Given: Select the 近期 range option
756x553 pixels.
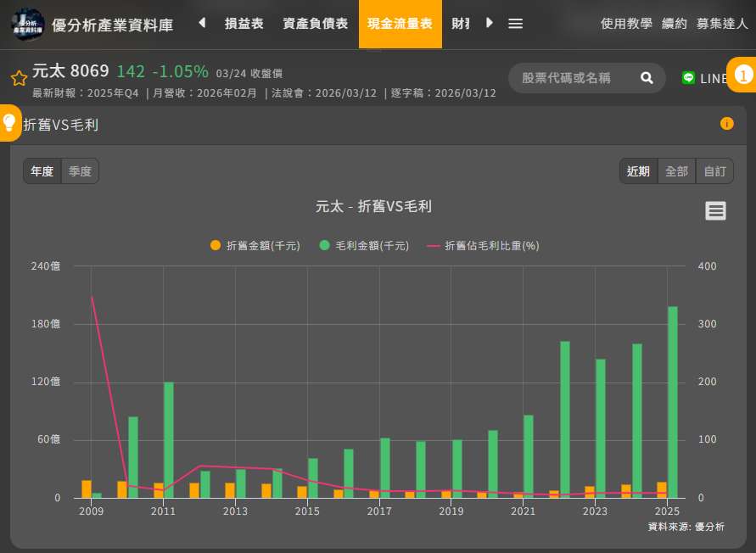Looking at the screenshot, I should coord(639,171).
